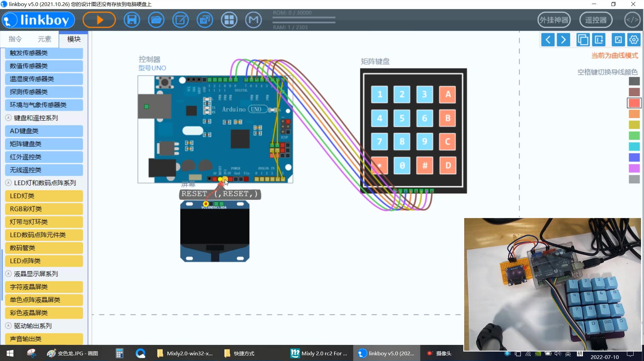Open the 声音输出类 category
This screenshot has width=644, height=361.
(44, 339)
